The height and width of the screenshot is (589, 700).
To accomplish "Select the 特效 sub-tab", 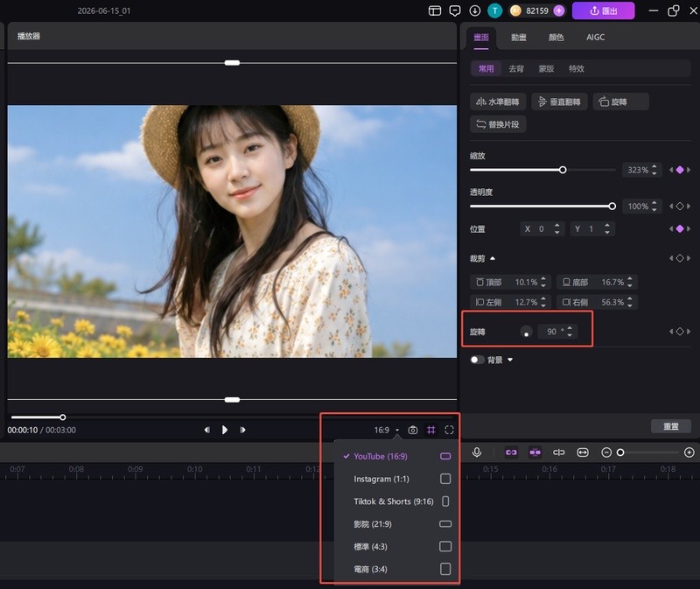I will click(x=576, y=68).
